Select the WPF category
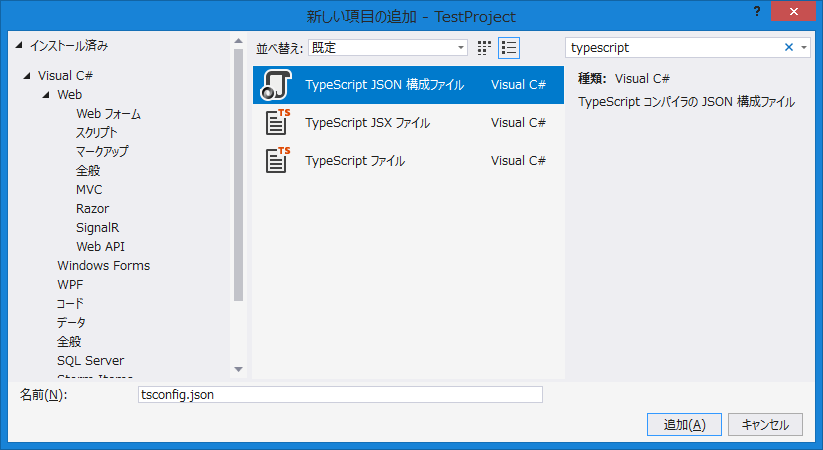This screenshot has width=823, height=450. [70, 284]
